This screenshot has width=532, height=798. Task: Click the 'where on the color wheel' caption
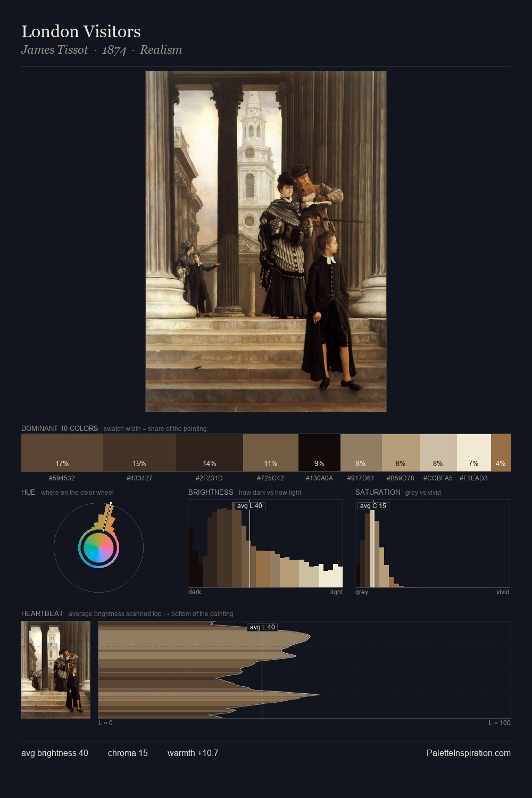77,493
